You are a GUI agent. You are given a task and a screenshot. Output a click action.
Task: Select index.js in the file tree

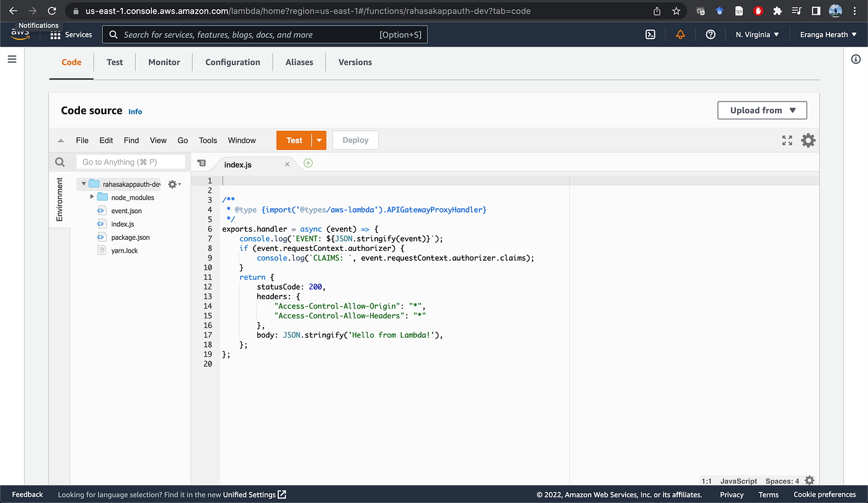(x=123, y=224)
